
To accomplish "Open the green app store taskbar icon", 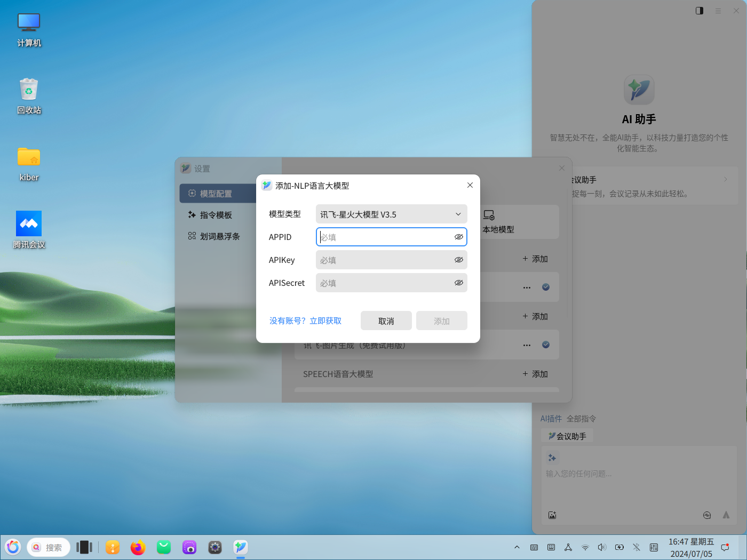I will (x=164, y=547).
